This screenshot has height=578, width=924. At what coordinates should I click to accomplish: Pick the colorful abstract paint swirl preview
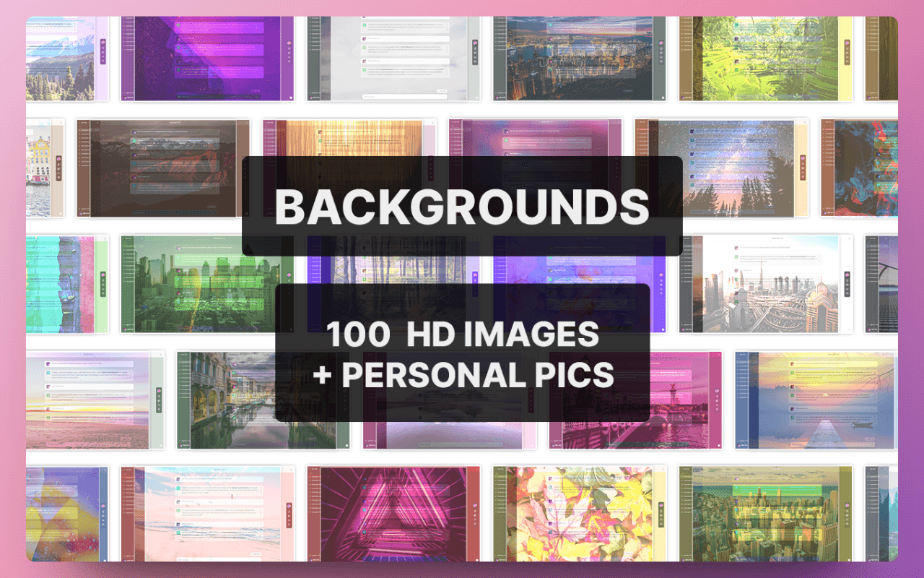pos(859,168)
